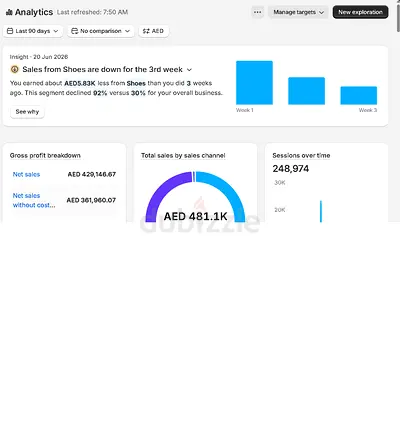The width and height of the screenshot is (400, 428).
Task: Click the Week 1 bar in chart
Action: 254,83
